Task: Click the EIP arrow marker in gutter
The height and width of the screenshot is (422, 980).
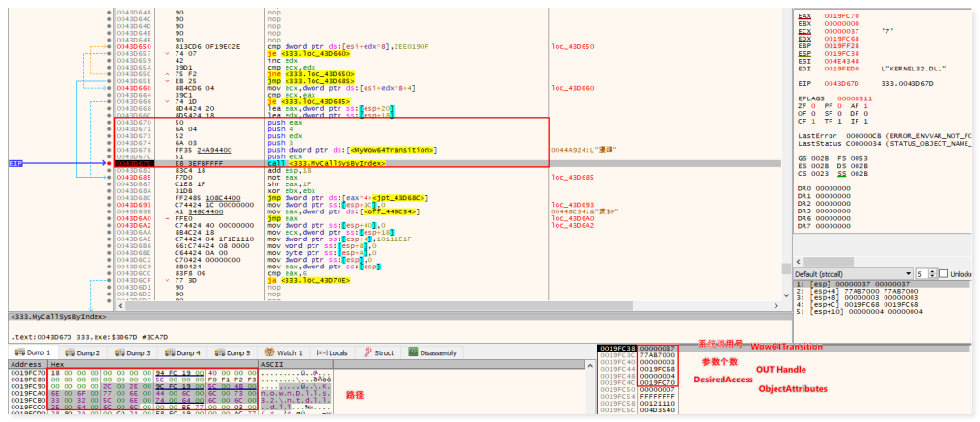Action: (x=16, y=164)
